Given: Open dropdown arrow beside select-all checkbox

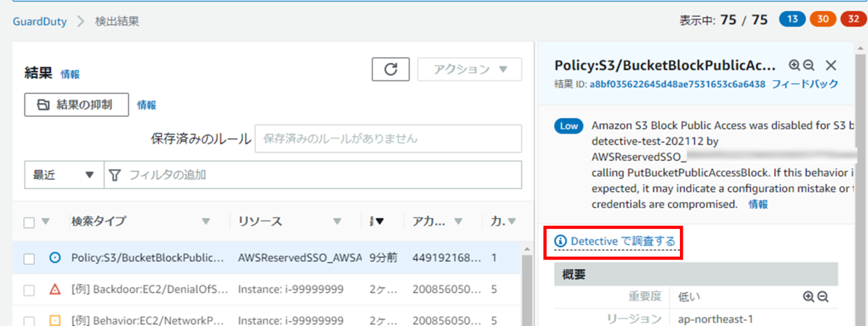Looking at the screenshot, I should coord(46,222).
